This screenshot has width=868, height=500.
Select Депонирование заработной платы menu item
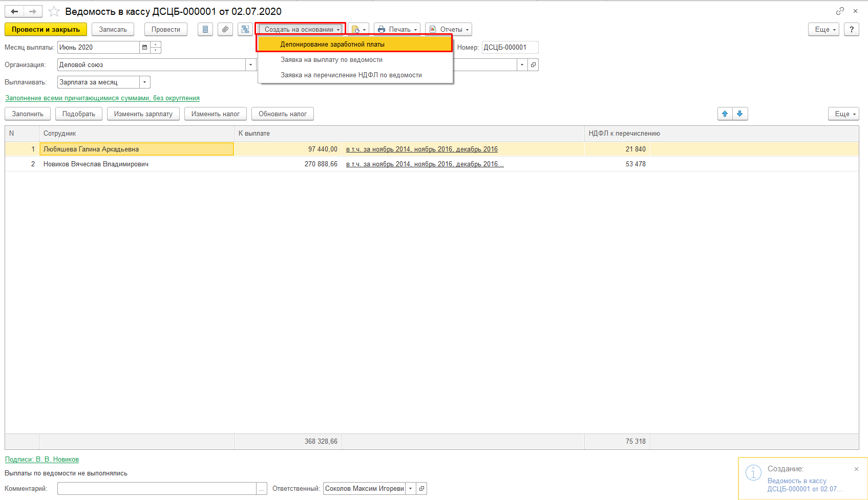coord(332,45)
